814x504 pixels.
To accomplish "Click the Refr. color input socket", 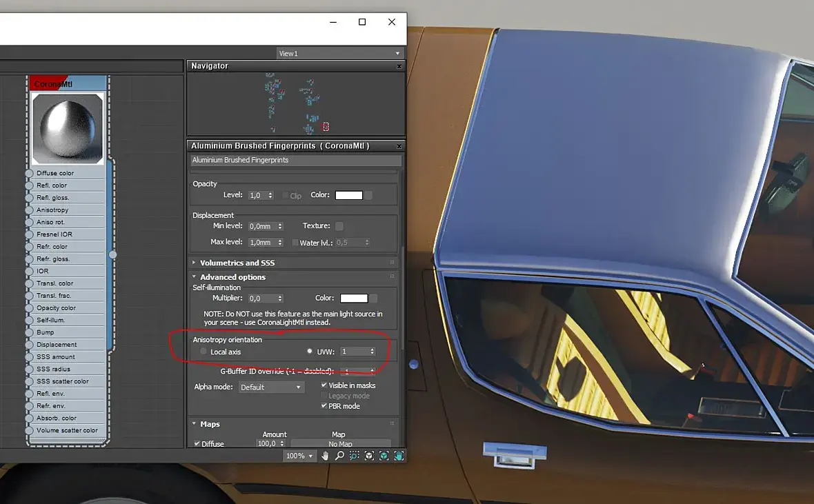I will click(29, 247).
